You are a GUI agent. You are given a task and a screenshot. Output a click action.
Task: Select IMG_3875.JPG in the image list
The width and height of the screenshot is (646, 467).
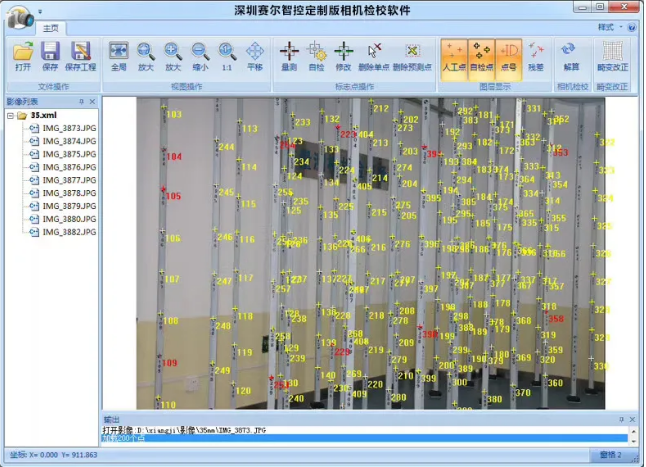click(x=63, y=154)
